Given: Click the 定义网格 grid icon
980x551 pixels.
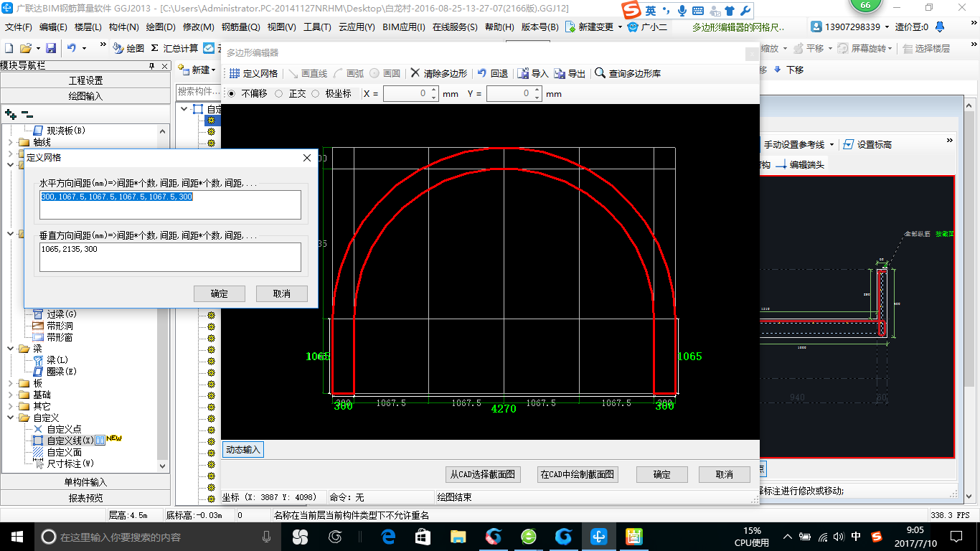Looking at the screenshot, I should point(235,73).
